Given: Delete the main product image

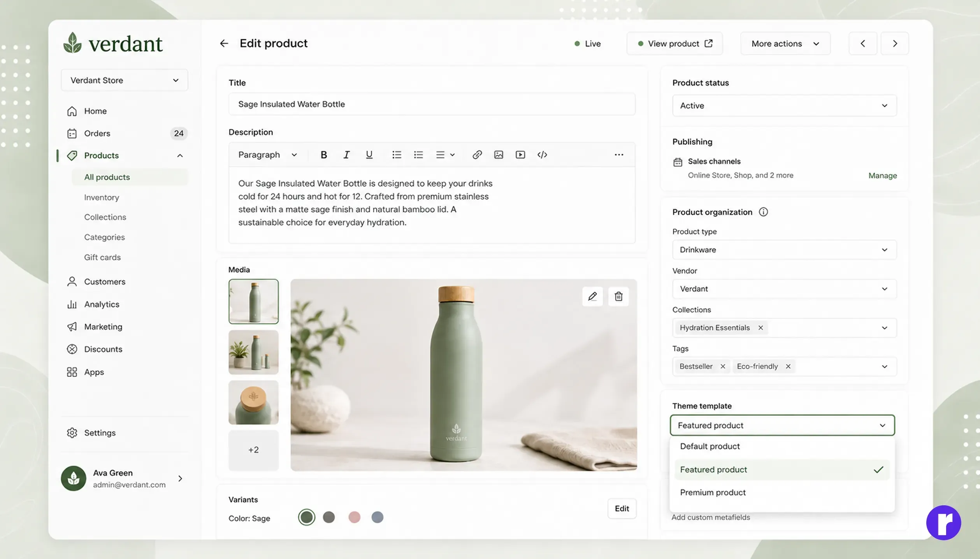Looking at the screenshot, I should 618,296.
